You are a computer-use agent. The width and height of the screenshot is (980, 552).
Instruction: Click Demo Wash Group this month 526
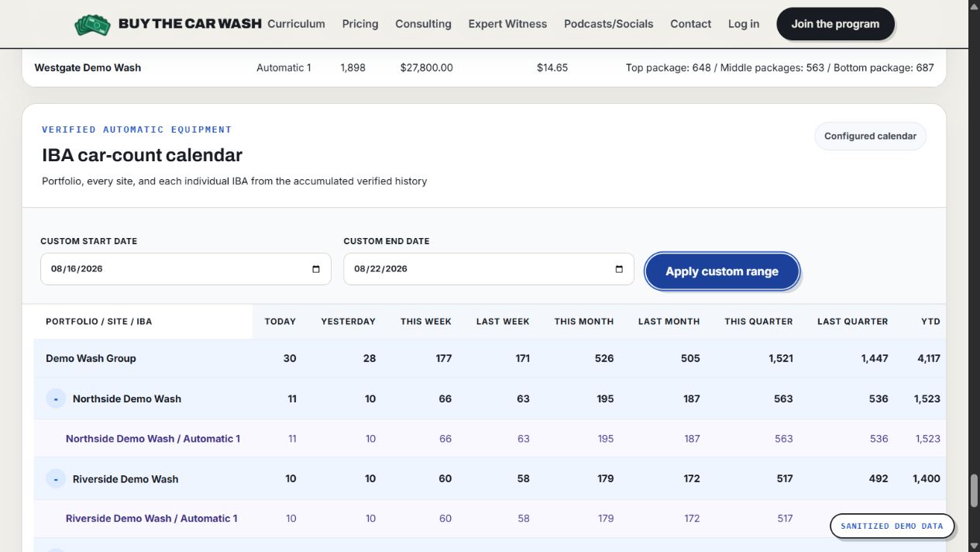coord(604,358)
